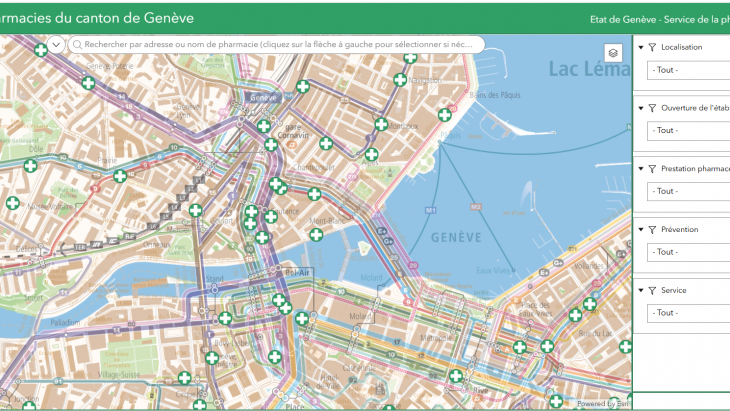Click the Service filter funnel icon
The image size is (730, 411).
(x=652, y=290)
